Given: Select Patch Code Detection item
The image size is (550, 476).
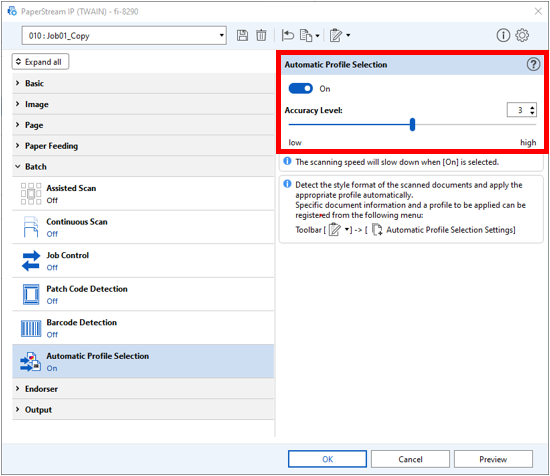Looking at the screenshot, I should click(143, 294).
